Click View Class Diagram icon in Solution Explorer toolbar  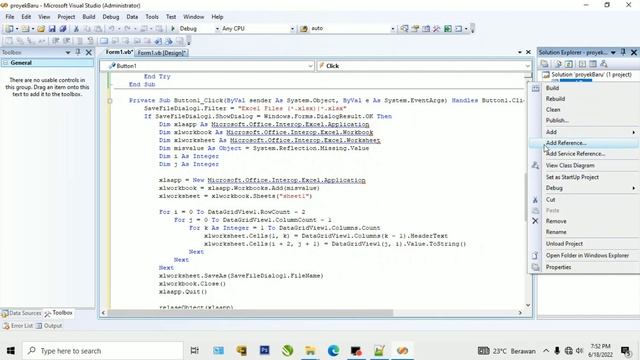(604, 64)
